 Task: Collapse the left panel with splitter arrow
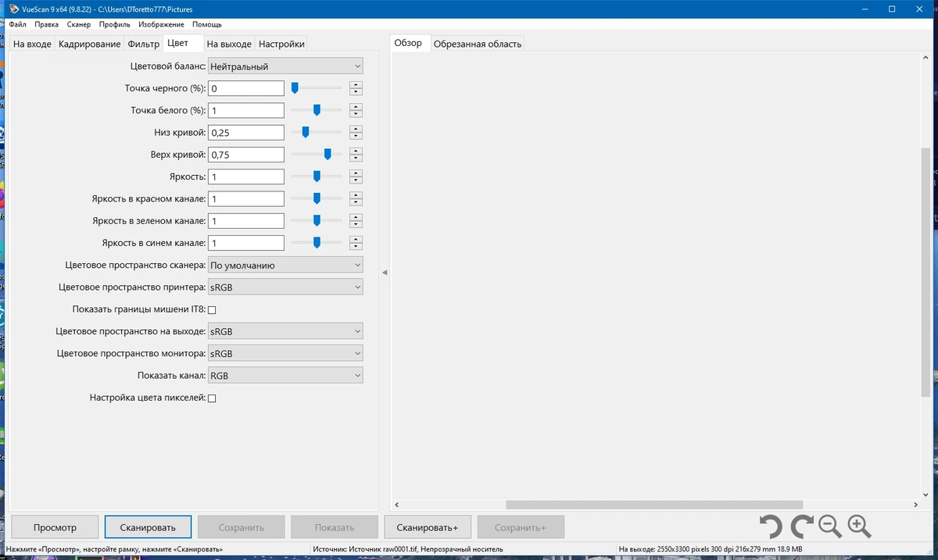(x=384, y=273)
